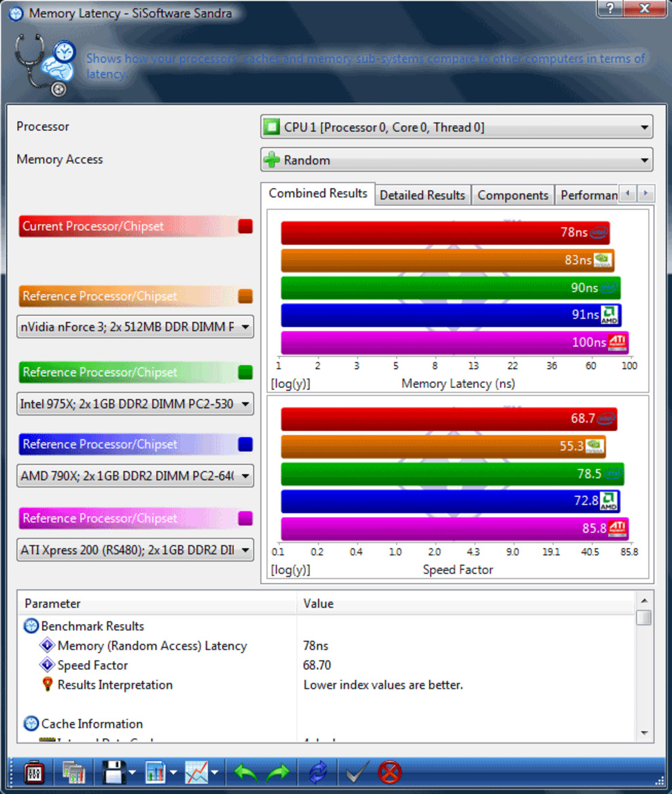
Task: Click the stethoscope brain header icon
Action: [46, 65]
